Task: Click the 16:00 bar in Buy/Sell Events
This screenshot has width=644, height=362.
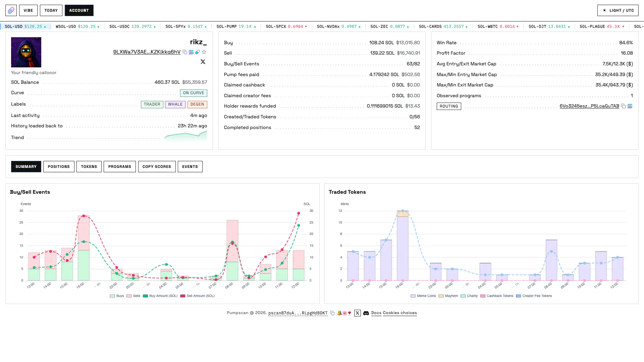Action: pos(84,248)
